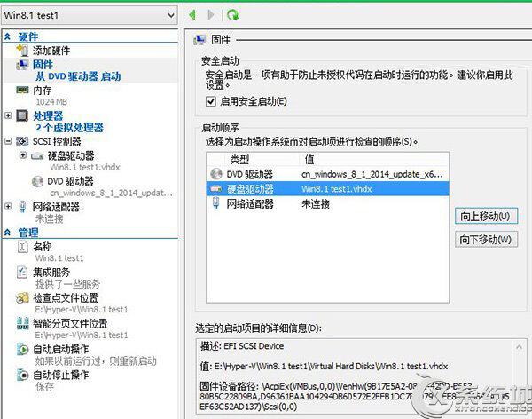The width and height of the screenshot is (532, 419).
Task: Select the 处理器 processor icon
Action: (22, 115)
